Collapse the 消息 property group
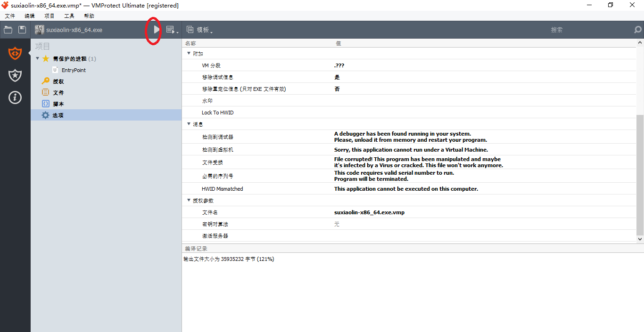Viewport: 644px width, 332px height. coord(189,124)
